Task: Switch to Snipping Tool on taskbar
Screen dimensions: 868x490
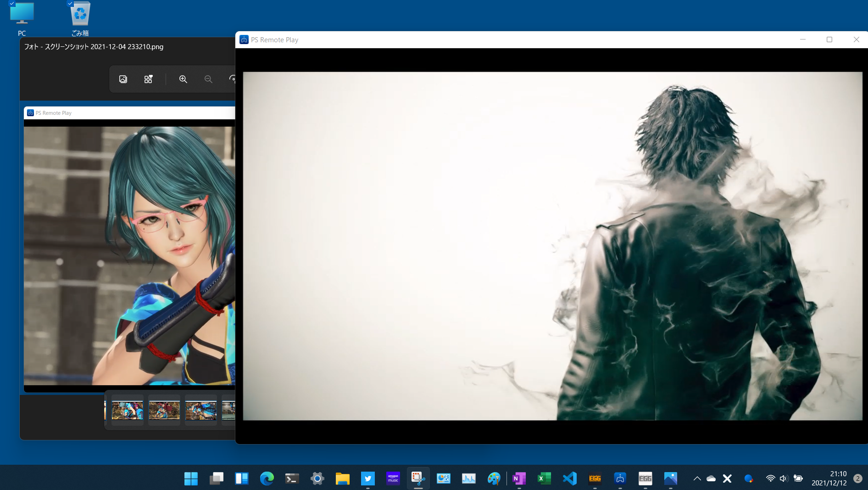Action: click(418, 479)
